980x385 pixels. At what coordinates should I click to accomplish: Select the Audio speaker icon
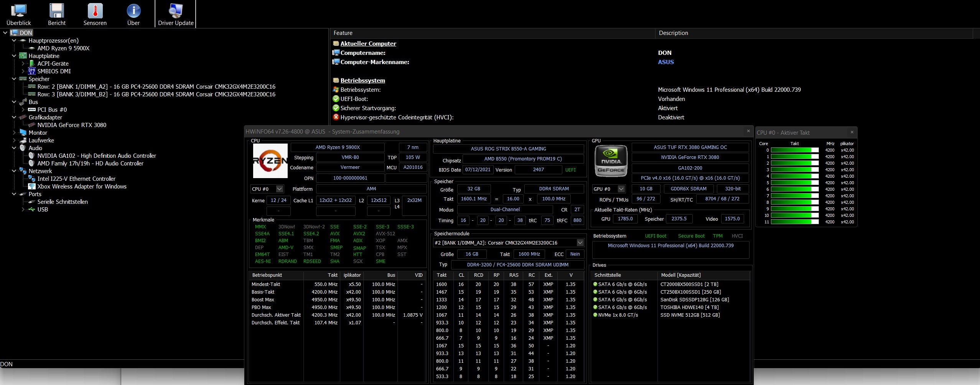click(x=23, y=148)
